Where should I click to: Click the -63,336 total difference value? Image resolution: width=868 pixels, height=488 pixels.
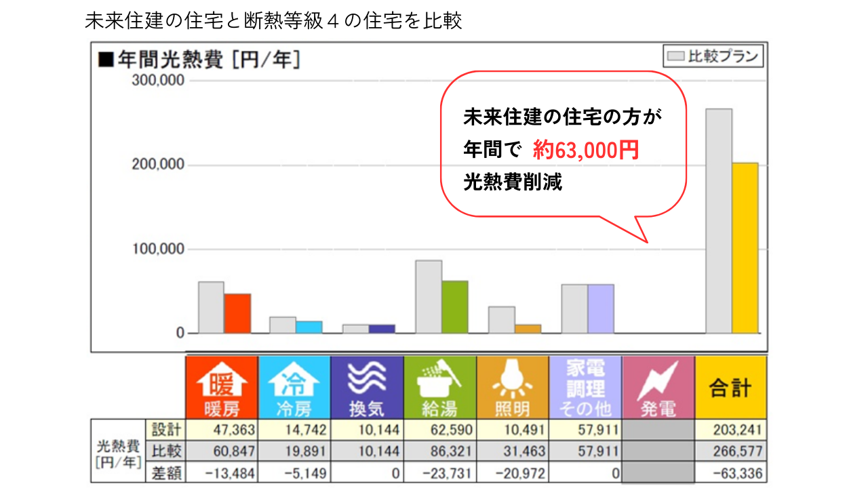click(x=738, y=472)
